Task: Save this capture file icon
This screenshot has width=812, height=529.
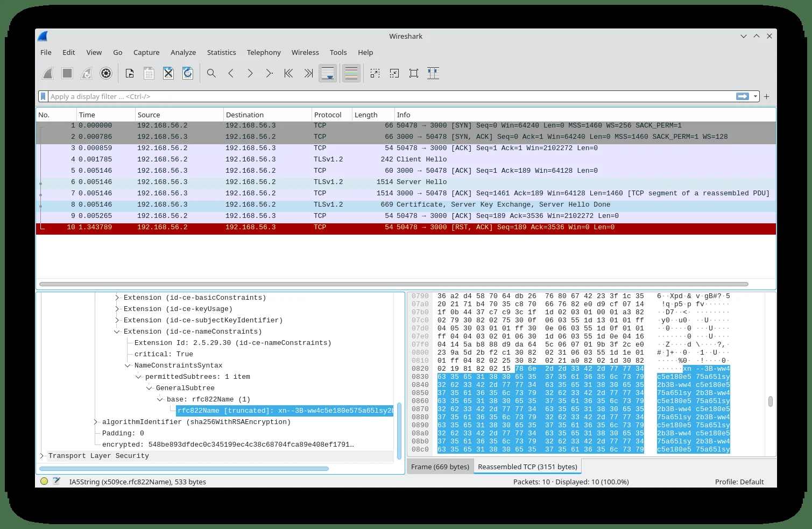Action: [149, 73]
